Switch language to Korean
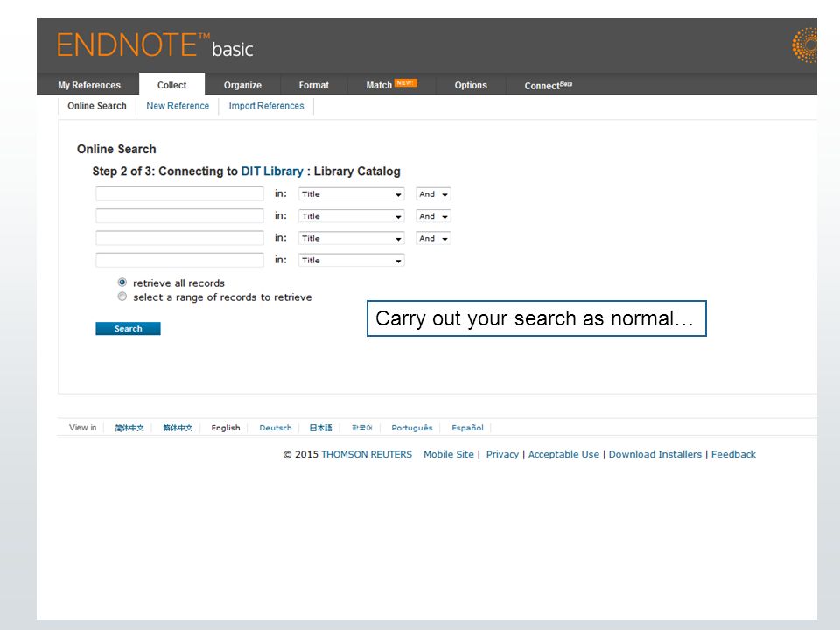Image resolution: width=840 pixels, height=630 pixels. pos(361,428)
